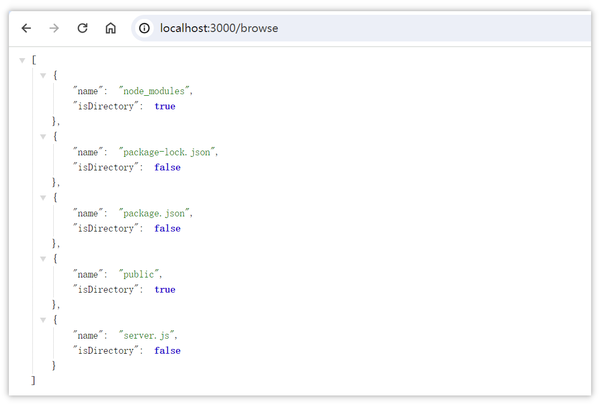Reload the localhost browse page
This screenshot has height=404, width=600.
tap(82, 28)
